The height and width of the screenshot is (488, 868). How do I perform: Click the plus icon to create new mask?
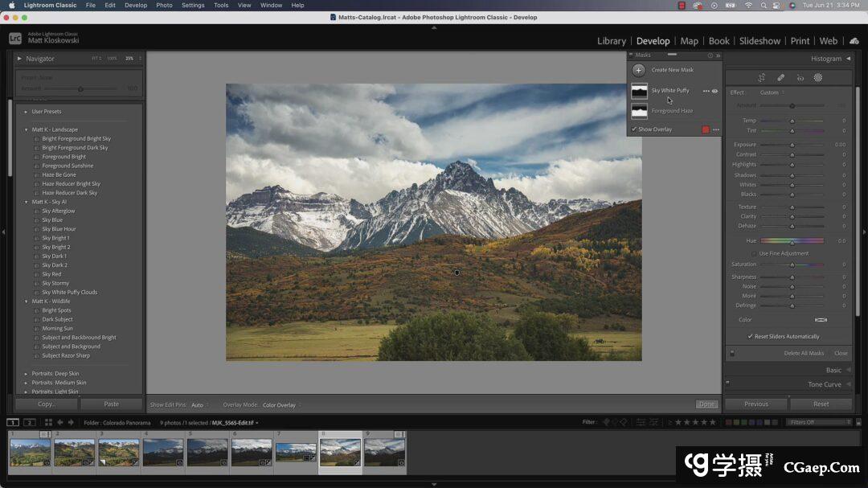pyautogui.click(x=639, y=70)
